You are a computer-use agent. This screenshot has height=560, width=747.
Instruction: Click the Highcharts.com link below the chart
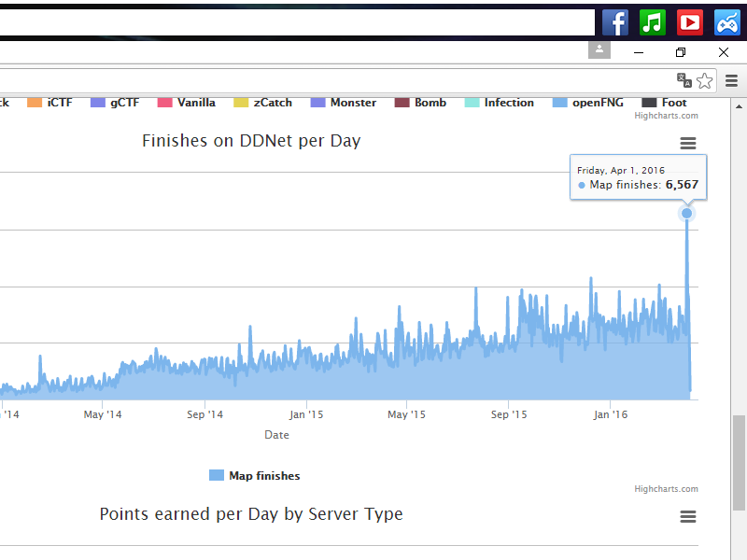click(x=666, y=489)
